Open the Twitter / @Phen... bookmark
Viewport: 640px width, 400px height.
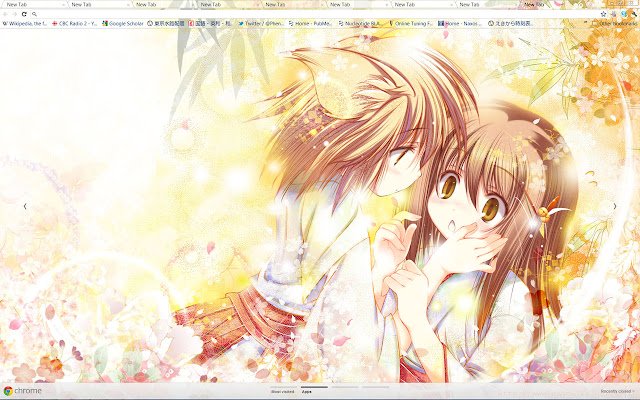tap(262, 24)
